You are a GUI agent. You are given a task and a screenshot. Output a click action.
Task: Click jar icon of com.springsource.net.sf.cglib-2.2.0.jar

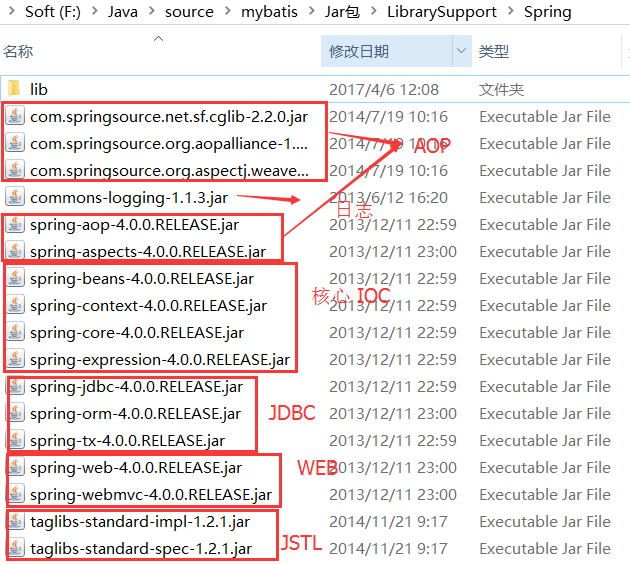tap(15, 116)
